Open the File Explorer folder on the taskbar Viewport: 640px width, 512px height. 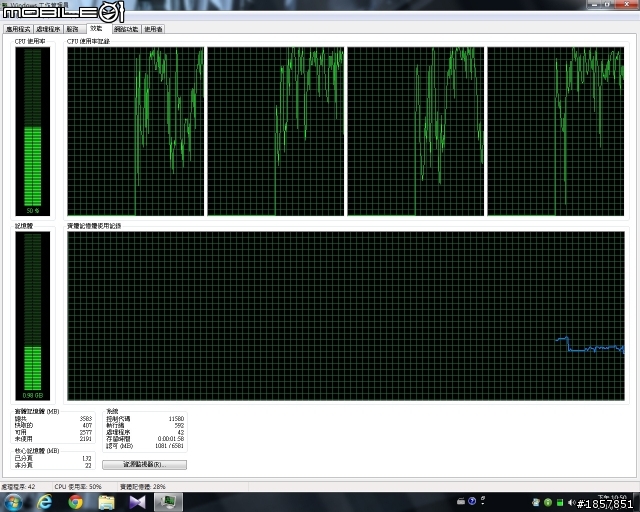[x=107, y=502]
